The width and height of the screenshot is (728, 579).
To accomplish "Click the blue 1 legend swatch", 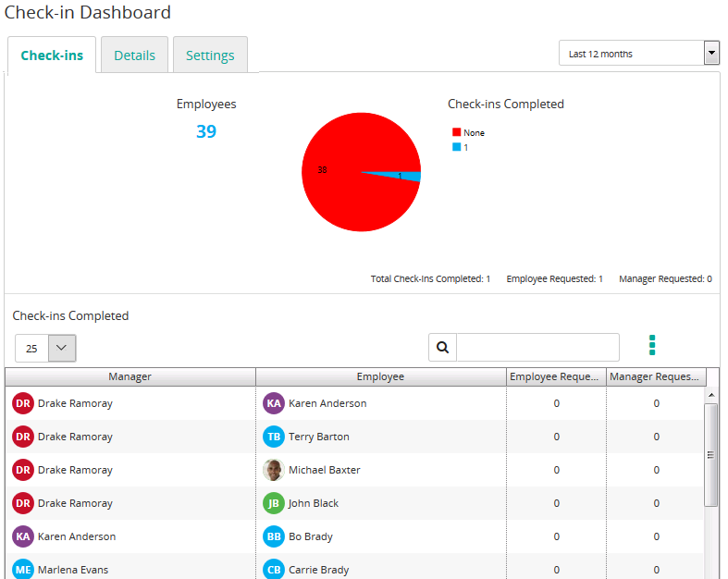I will [x=456, y=147].
